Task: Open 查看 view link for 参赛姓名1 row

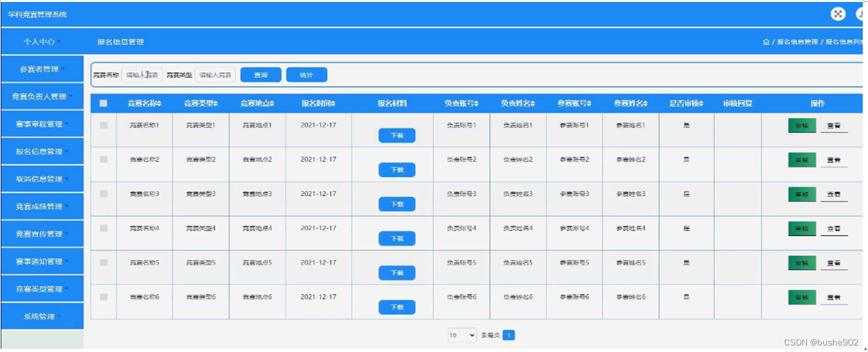Action: (834, 126)
